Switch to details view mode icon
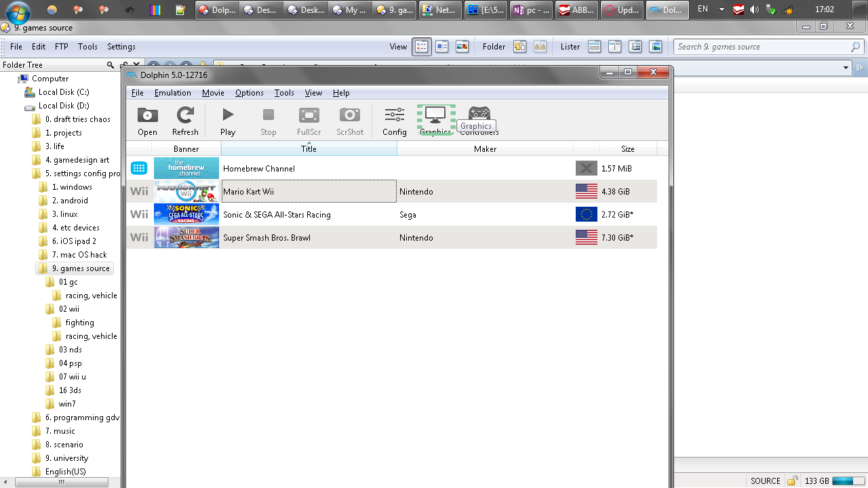868x488 pixels. [x=422, y=47]
